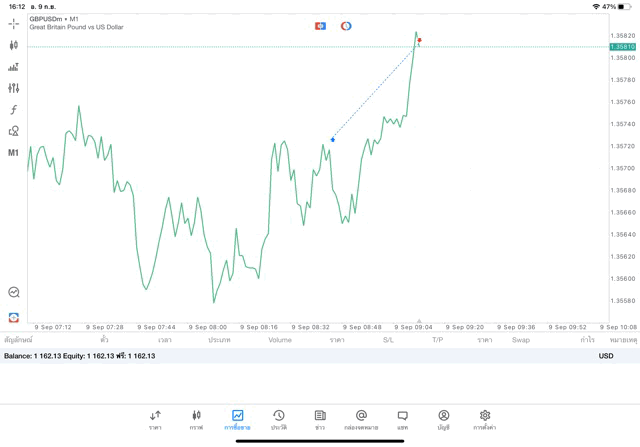Image resolution: width=640 pixels, height=447 pixels.
Task: Click the bar chart icon in left sidebar
Action: 14,67
